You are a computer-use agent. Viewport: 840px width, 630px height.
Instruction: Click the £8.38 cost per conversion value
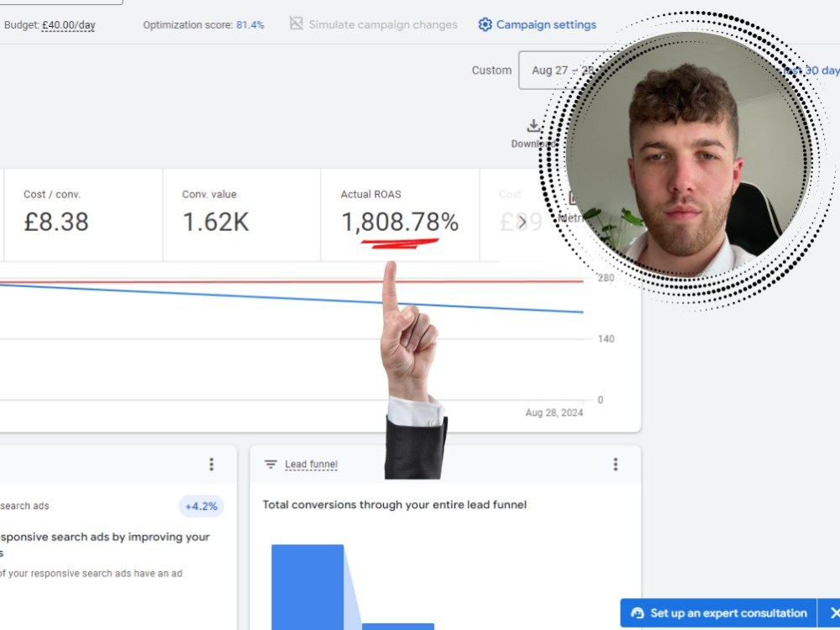tap(56, 222)
